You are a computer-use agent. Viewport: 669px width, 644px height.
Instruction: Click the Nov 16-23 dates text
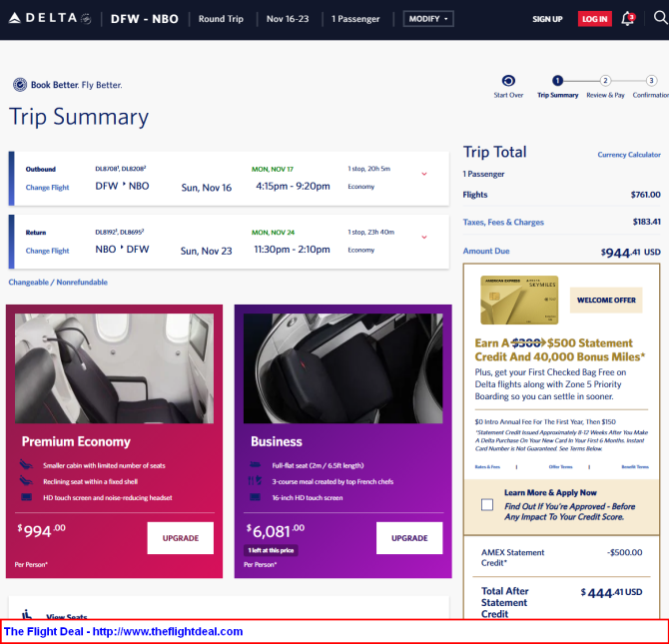coord(288,19)
